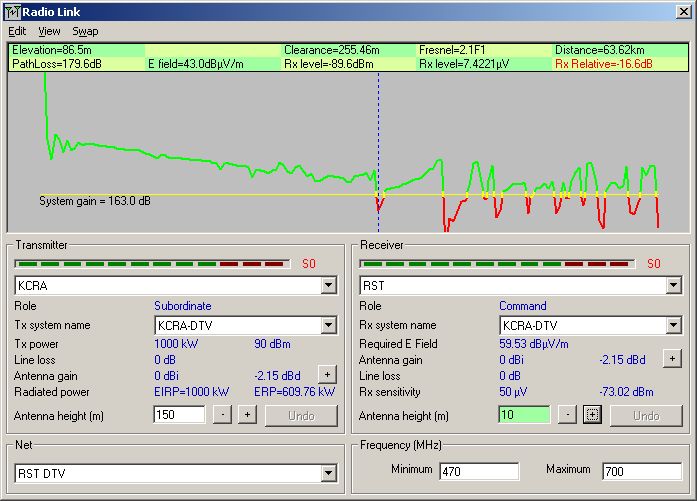
Task: Increase receiver antenna height with plus button
Action: click(x=591, y=415)
